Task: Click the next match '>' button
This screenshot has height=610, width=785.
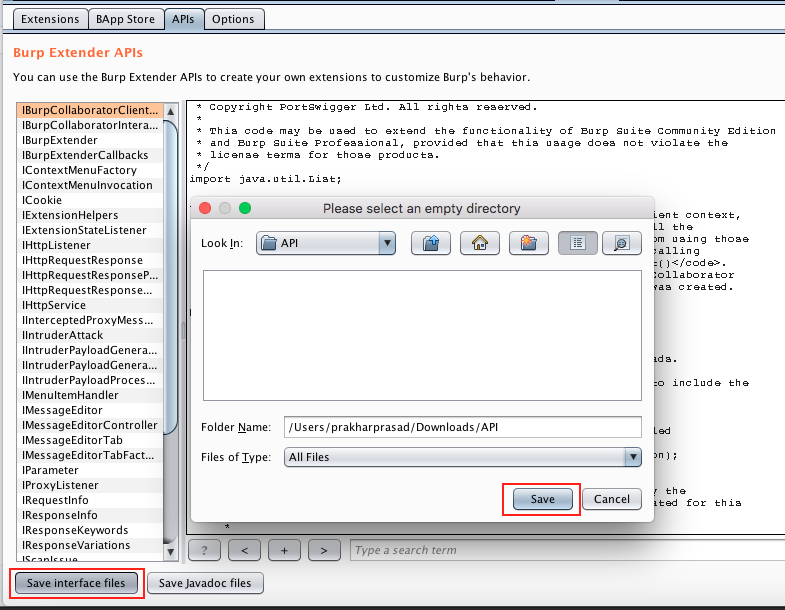Action: [324, 550]
